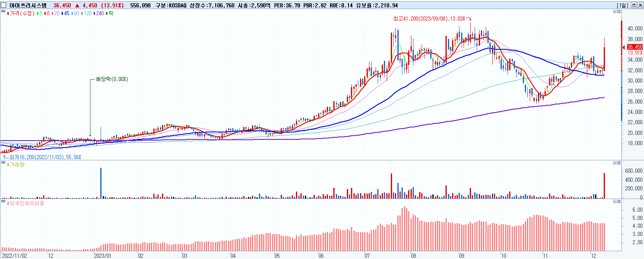Tick the checkbox beside 아이쓰리시스템 title
Image resolution: width=644 pixels, height=259 pixels.
[3, 5]
